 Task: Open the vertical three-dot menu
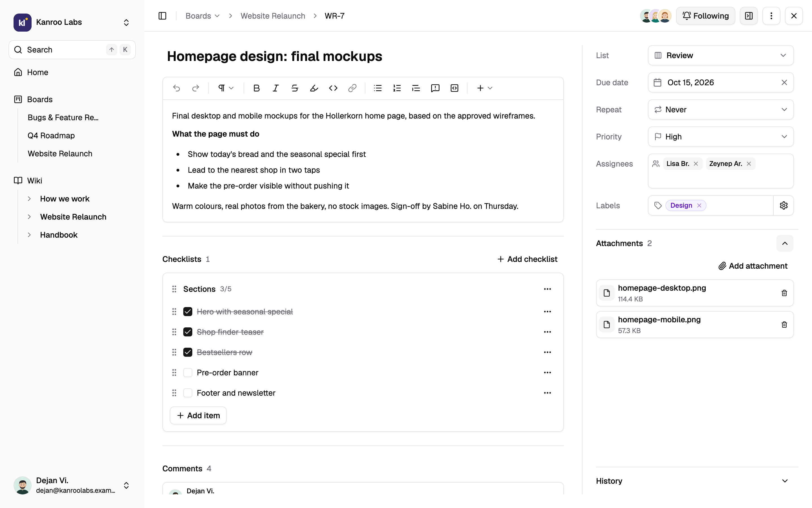[771, 16]
